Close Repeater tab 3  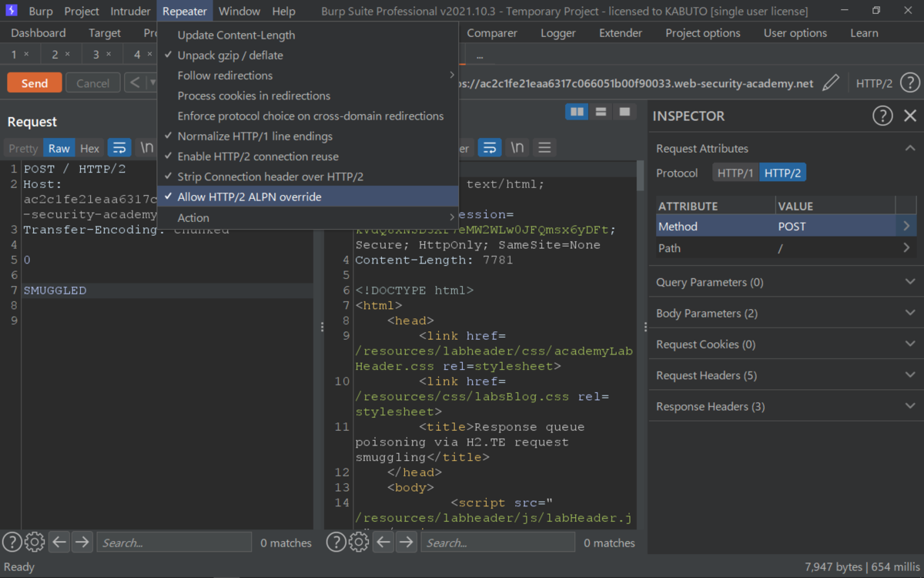tap(109, 54)
